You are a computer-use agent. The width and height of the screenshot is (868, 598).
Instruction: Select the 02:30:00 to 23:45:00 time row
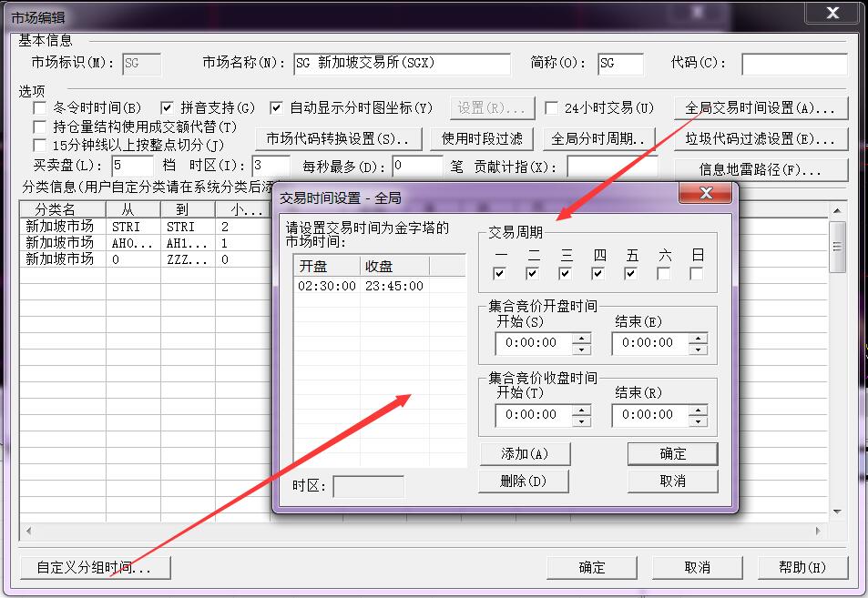click(x=360, y=286)
